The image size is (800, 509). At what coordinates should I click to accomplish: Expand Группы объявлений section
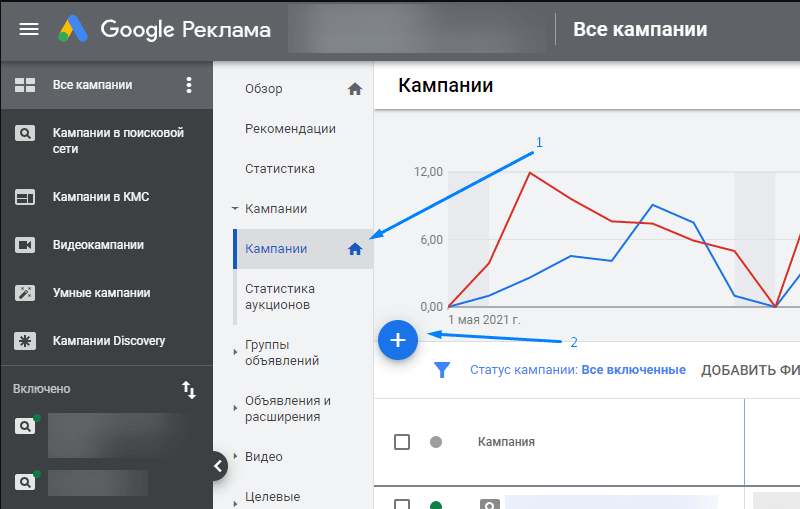pos(235,352)
